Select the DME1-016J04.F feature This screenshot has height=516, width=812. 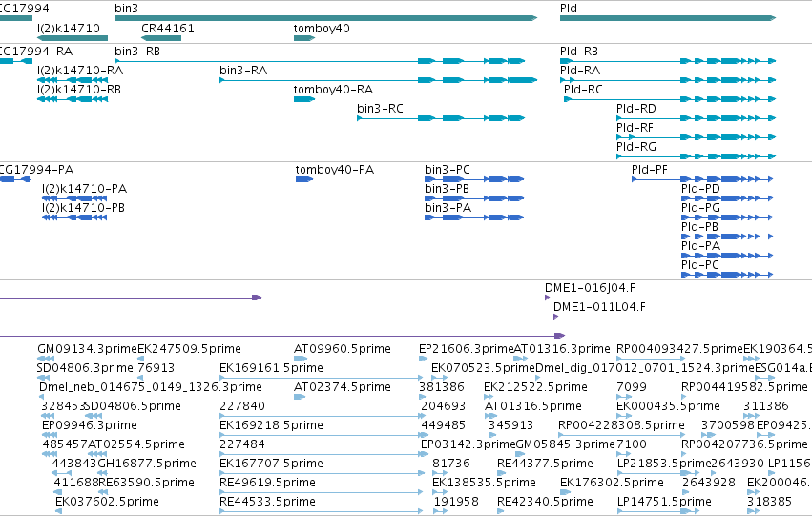[548, 299]
